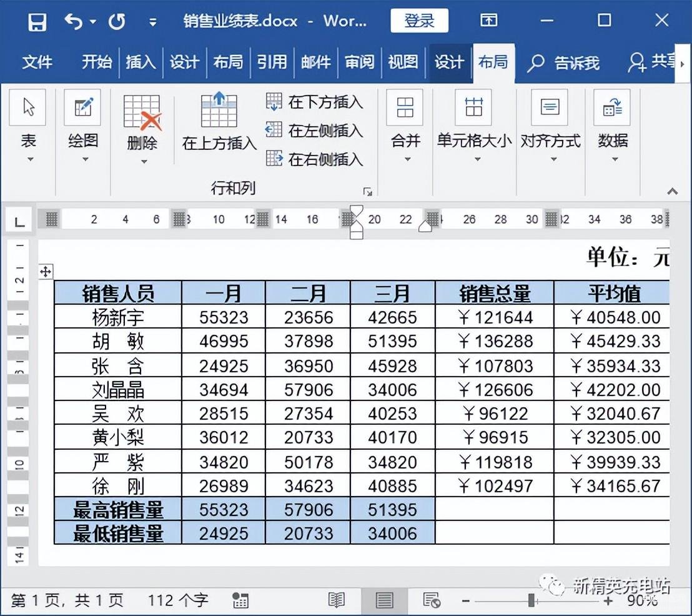Click the ruler tab selector L box
The image size is (692, 616).
point(19,220)
